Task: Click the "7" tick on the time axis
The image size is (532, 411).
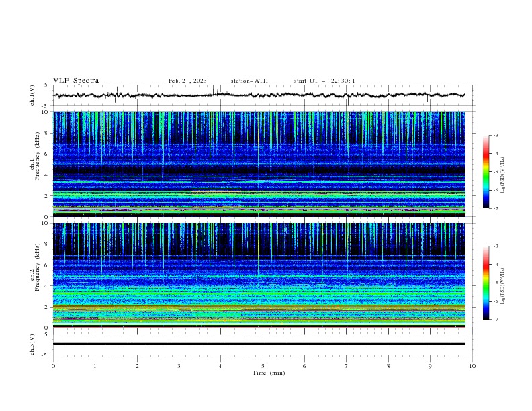Action: (346, 366)
